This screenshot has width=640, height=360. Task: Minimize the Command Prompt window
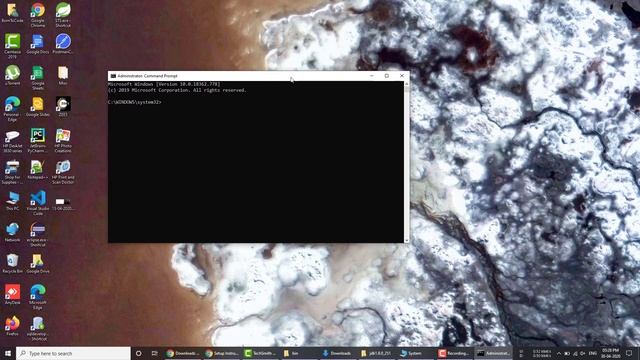(x=371, y=76)
